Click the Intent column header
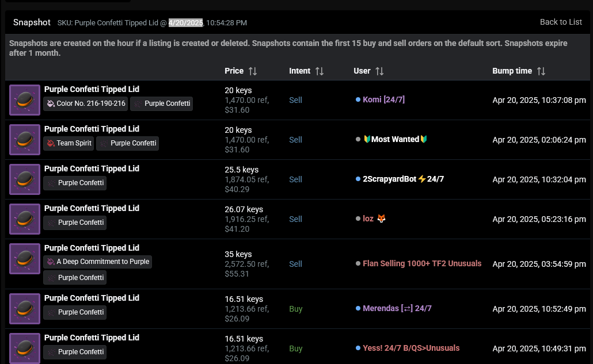Viewport: 593px width, 364px height. 299,71
